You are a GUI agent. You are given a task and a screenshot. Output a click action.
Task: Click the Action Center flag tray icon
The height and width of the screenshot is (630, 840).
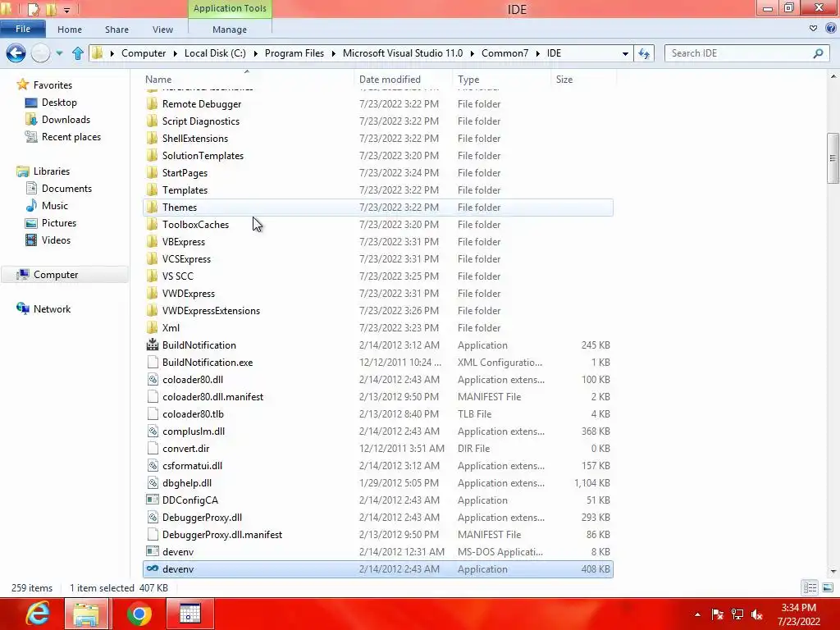click(x=717, y=614)
